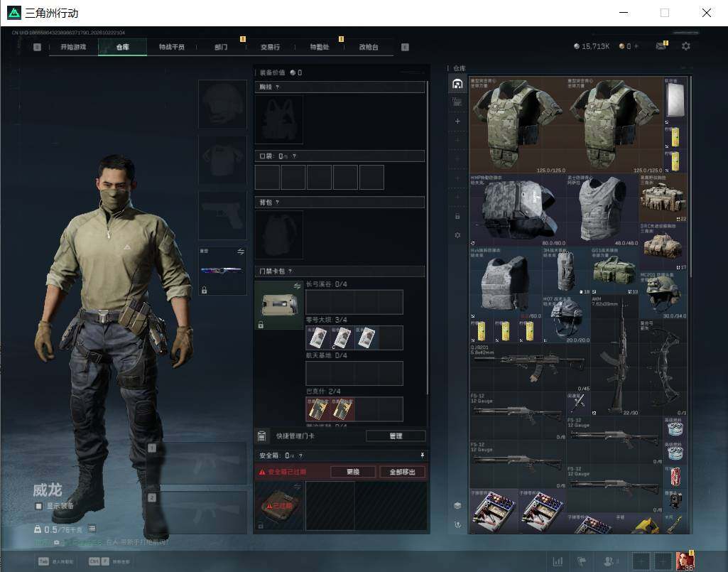Image resolution: width=728 pixels, height=572 pixels.
Task: Click the plus next to gold currency
Action: [x=636, y=46]
